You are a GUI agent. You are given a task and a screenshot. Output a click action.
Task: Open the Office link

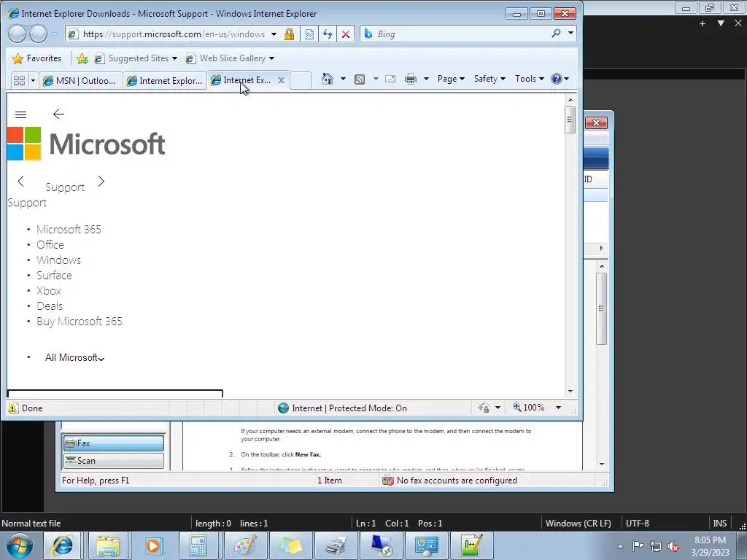point(50,245)
